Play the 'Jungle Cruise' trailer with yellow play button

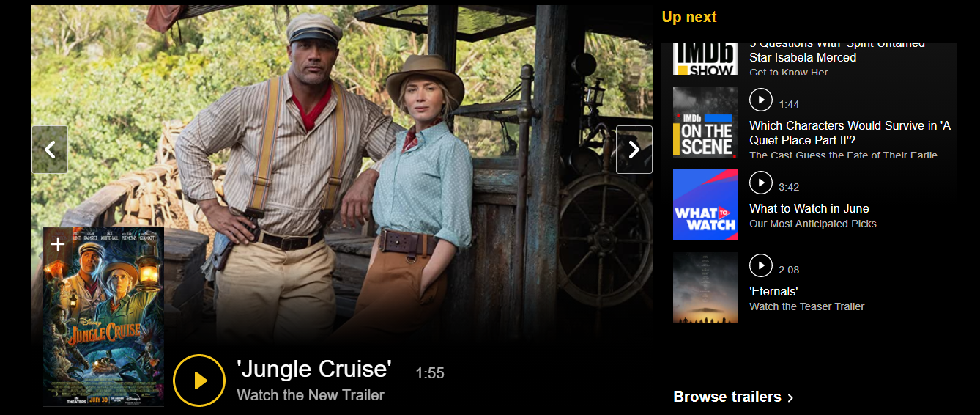(199, 381)
